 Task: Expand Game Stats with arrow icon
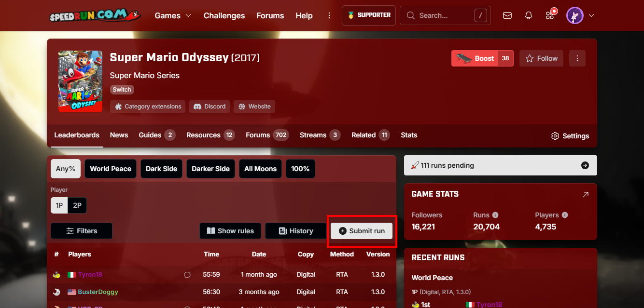[586, 194]
